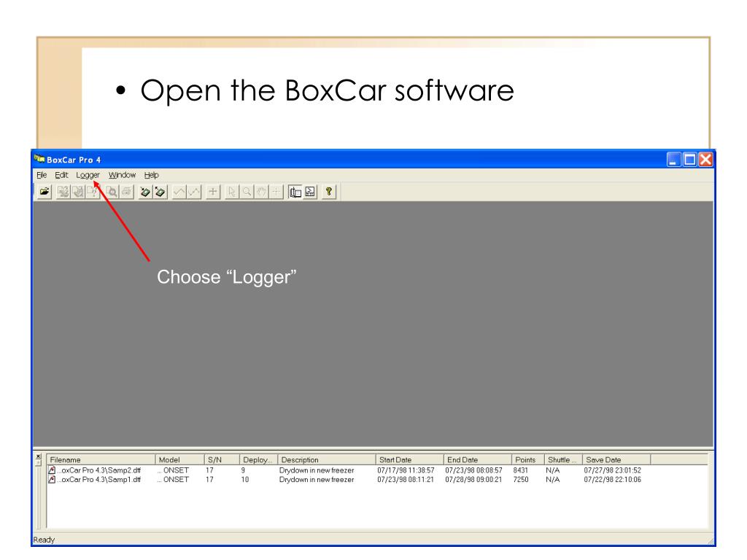The image size is (747, 560).
Task: Close the file list pane with its small x
Action: [x=39, y=456]
